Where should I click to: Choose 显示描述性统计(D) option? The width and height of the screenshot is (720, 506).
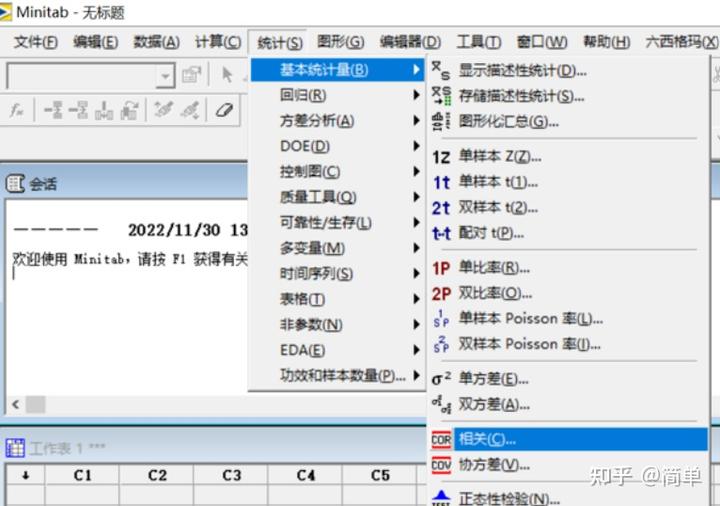coord(568,70)
